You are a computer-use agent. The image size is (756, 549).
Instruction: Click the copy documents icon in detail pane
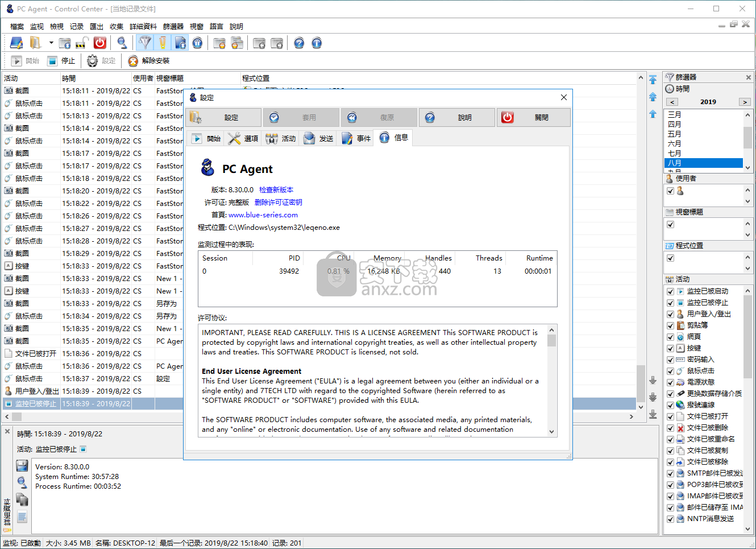pos(22,500)
